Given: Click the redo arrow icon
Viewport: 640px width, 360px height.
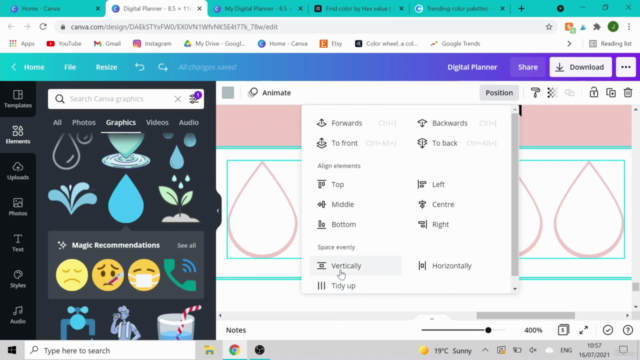Looking at the screenshot, I should (x=162, y=67).
